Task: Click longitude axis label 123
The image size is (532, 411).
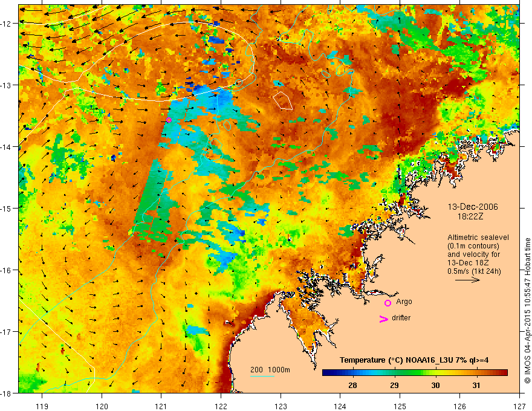Action: pos(281,406)
